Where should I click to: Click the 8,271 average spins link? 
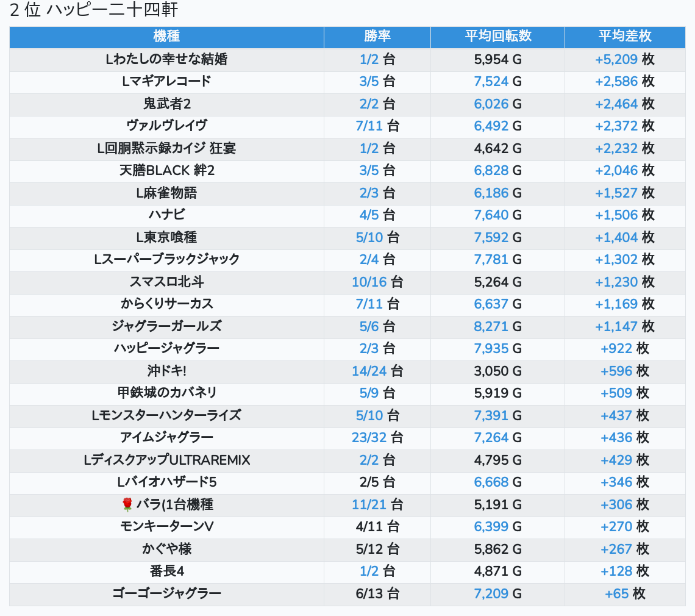click(491, 326)
